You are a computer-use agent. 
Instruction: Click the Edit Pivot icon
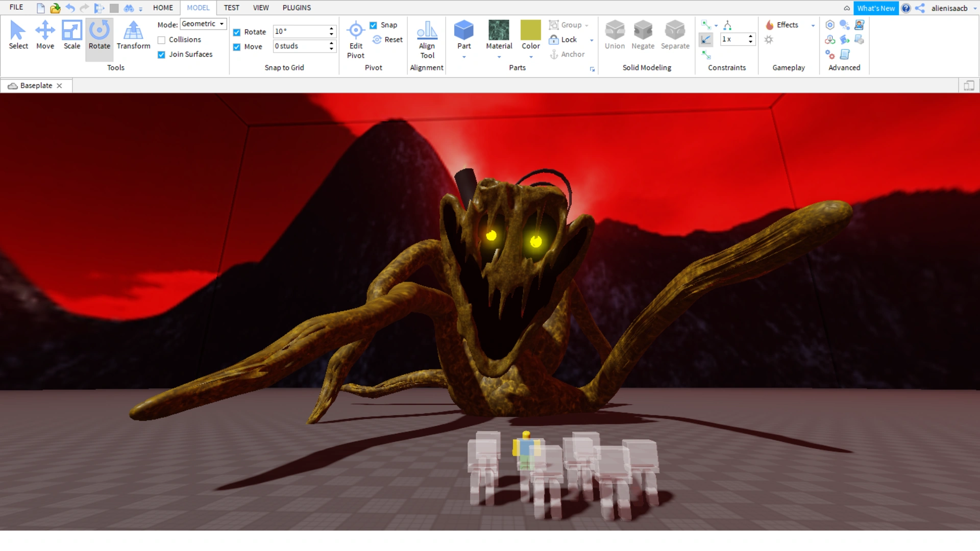pos(356,31)
